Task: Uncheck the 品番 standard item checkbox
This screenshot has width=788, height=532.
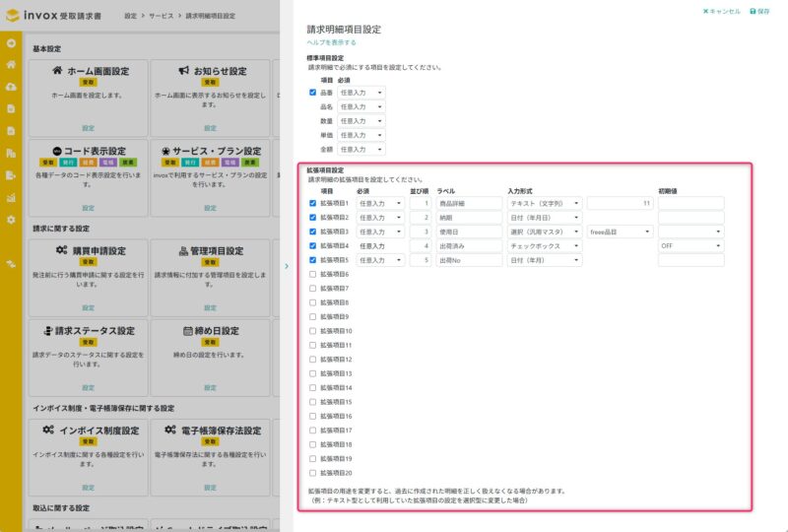Action: point(312,93)
